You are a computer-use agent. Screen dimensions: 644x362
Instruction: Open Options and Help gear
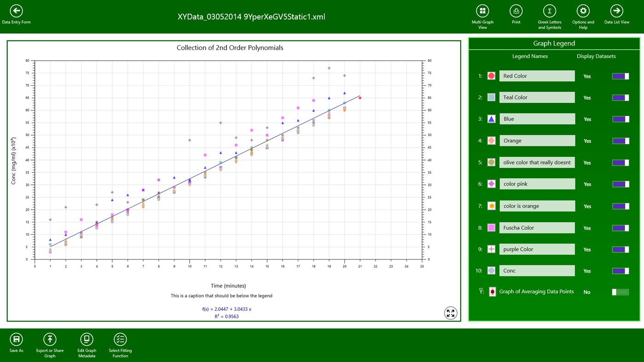point(583,11)
